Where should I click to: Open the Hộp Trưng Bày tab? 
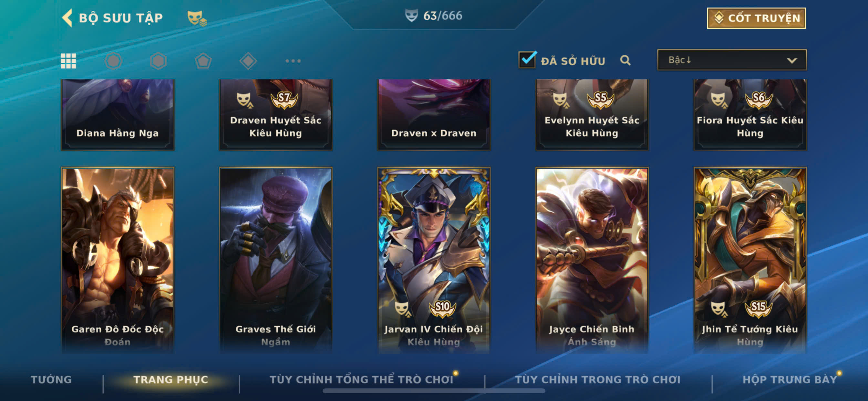tap(790, 379)
